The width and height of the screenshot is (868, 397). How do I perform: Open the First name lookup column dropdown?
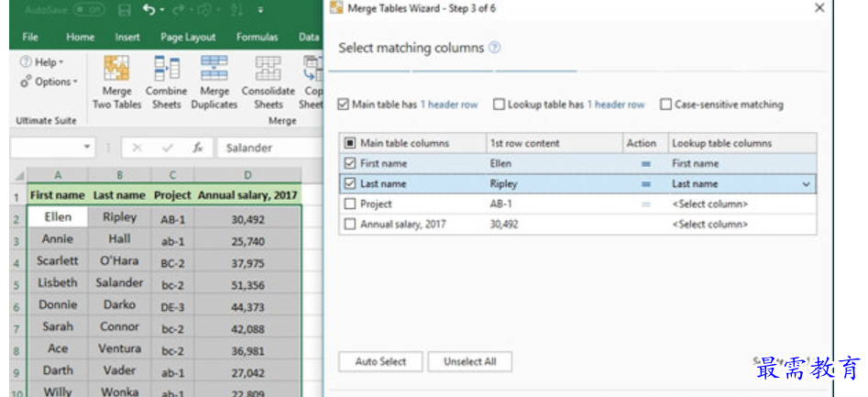point(742,164)
